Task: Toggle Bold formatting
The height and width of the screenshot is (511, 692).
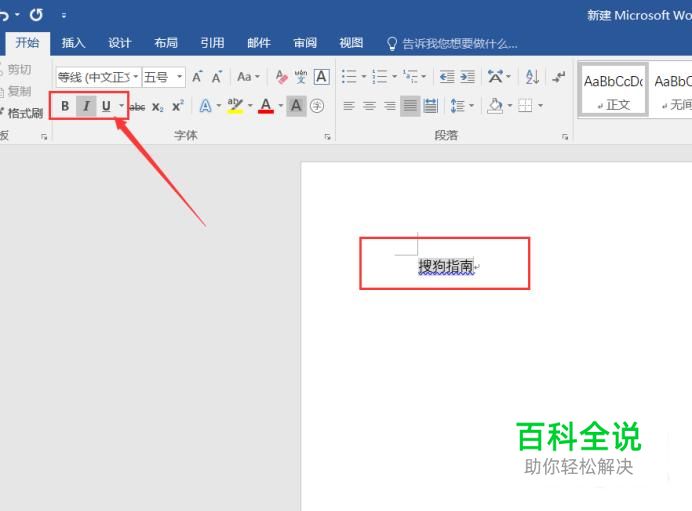Action: click(x=65, y=106)
